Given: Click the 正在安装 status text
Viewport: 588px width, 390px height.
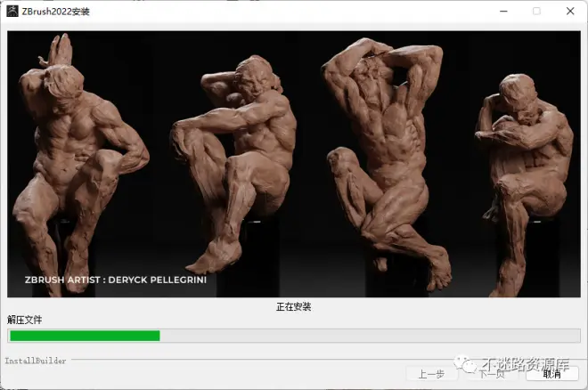Looking at the screenshot, I should [294, 307].
